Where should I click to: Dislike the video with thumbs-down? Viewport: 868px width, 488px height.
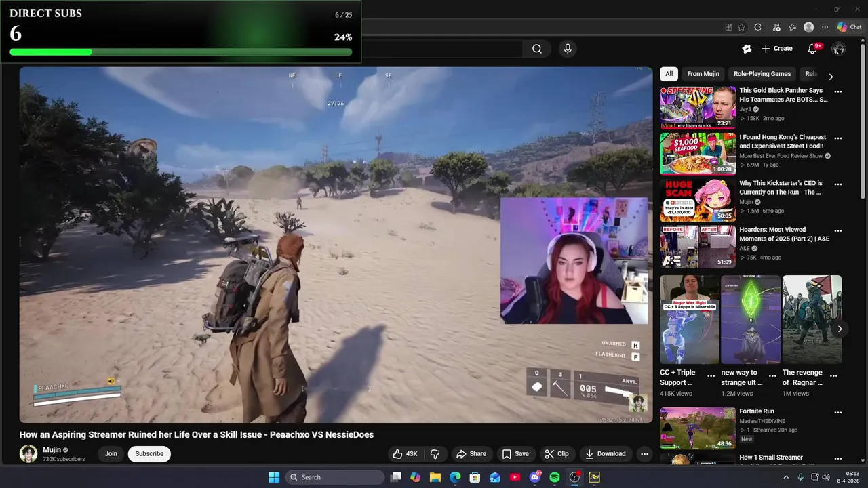435,454
